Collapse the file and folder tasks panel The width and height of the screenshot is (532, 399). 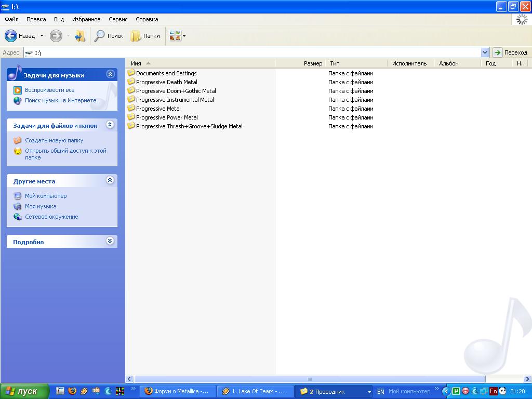click(110, 125)
